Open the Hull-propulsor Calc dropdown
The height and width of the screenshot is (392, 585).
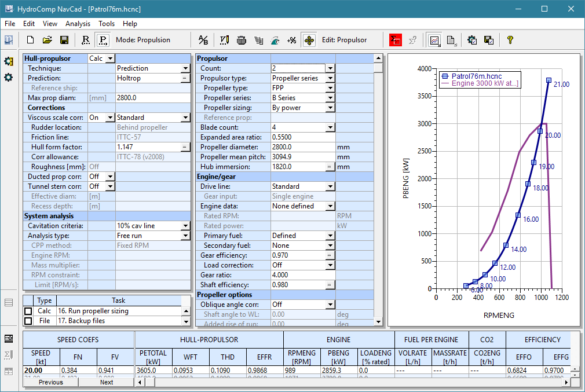click(110, 58)
